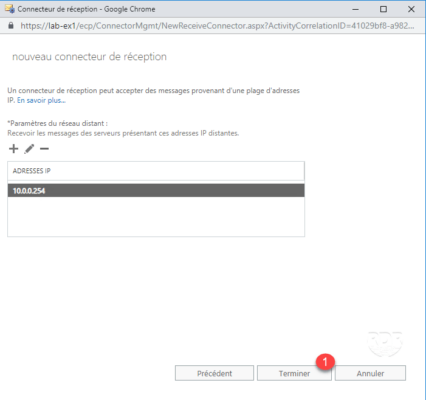
Task: Click the Paramètres du réseau distant label
Action: [57, 123]
